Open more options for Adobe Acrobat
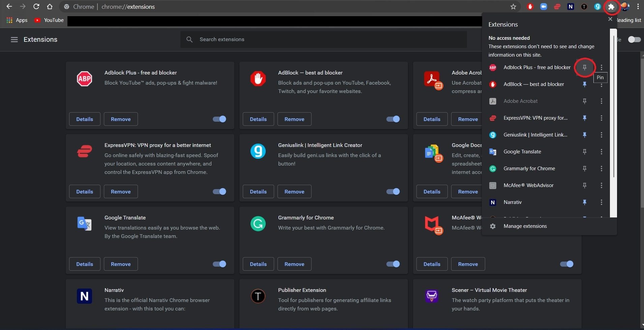 [601, 101]
